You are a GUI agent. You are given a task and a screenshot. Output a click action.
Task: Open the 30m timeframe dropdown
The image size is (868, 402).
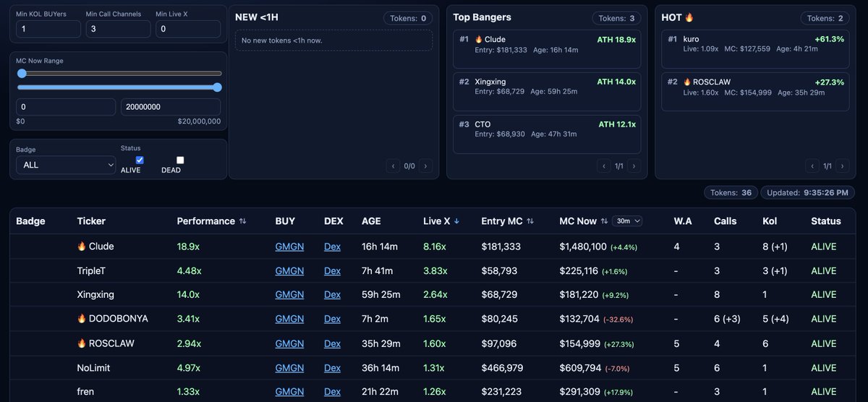pos(627,221)
